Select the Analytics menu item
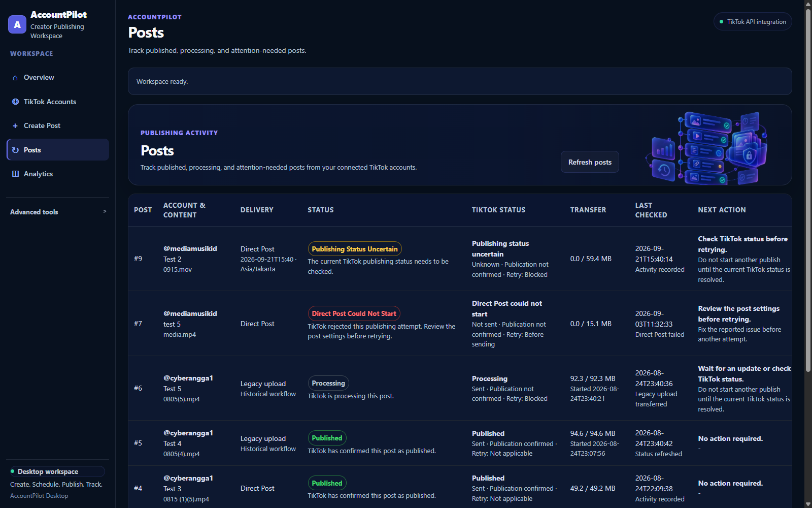 pyautogui.click(x=58, y=174)
